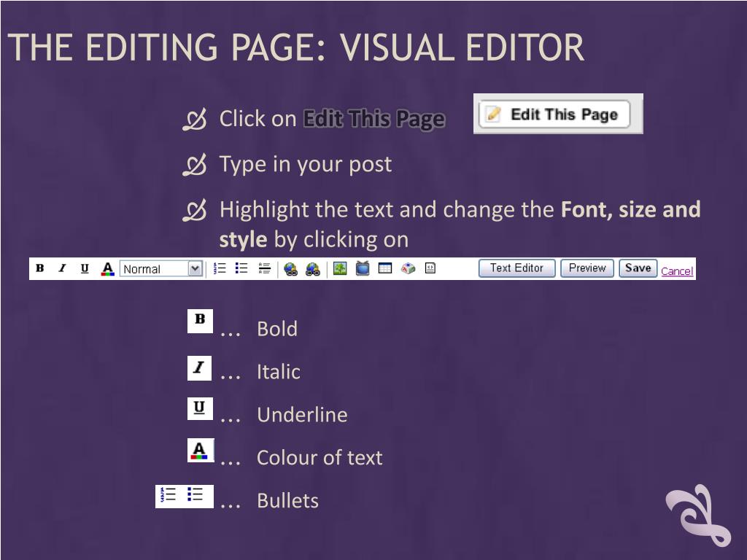Click numbered list icon beside Bullets label
This screenshot has width=747, height=560.
(x=169, y=495)
